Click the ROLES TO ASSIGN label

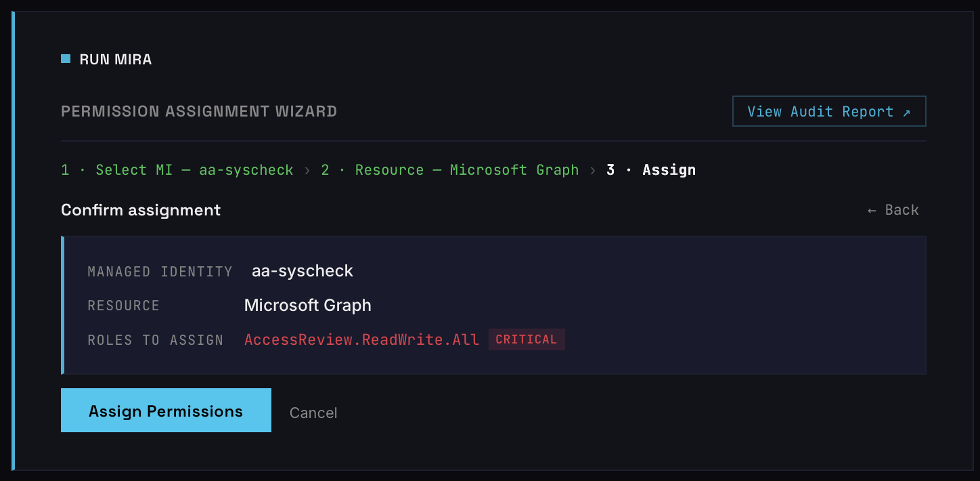click(x=156, y=340)
